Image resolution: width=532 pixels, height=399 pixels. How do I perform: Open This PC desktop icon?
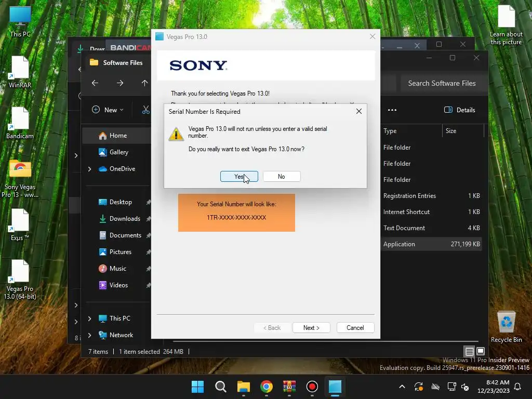[x=20, y=22]
